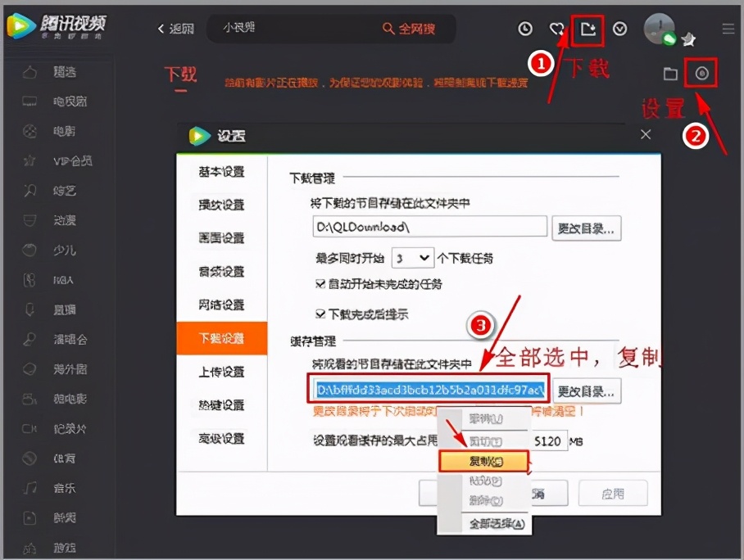Open the max simultaneous downloads dropdown
744x560 pixels.
click(x=412, y=259)
